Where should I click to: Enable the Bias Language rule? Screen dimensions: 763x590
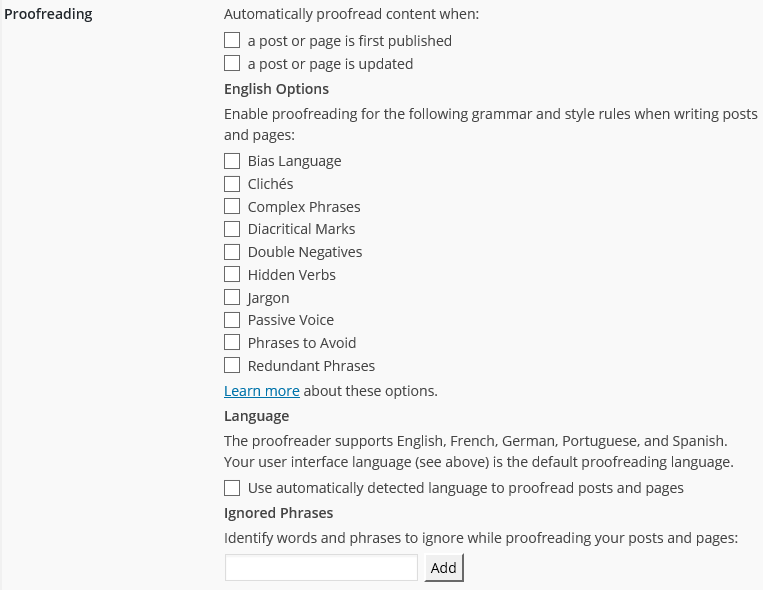click(x=232, y=161)
